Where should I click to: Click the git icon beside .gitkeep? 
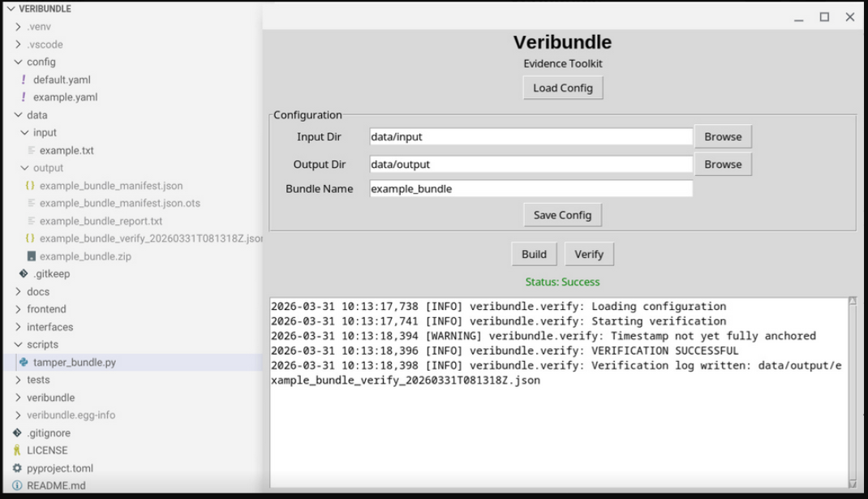(24, 273)
